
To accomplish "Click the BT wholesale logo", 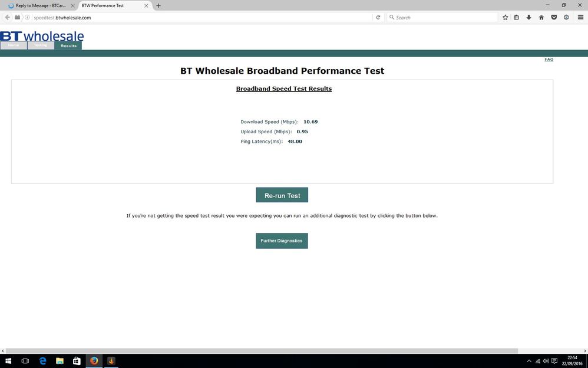I will (x=42, y=36).
